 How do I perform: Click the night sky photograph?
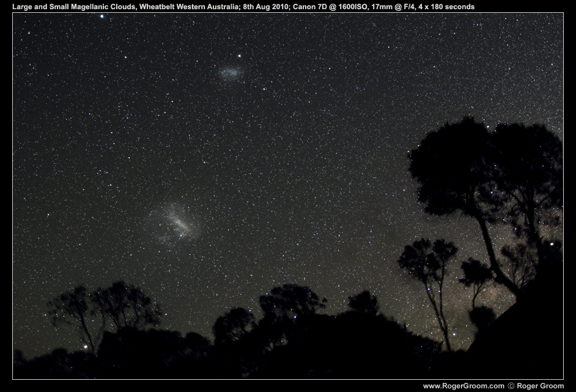[288, 196]
